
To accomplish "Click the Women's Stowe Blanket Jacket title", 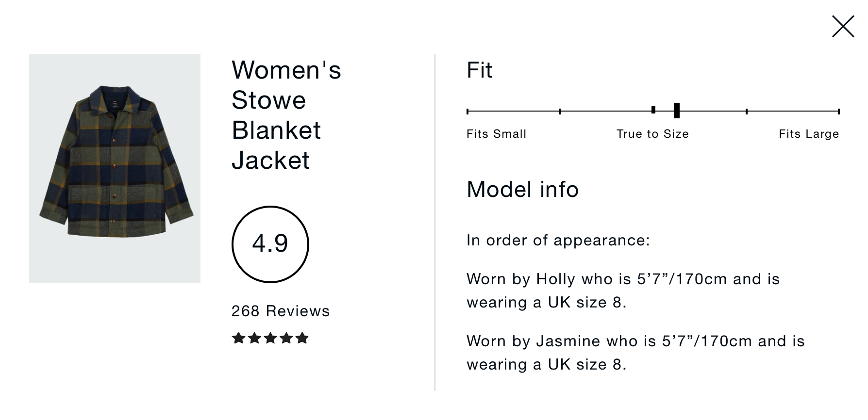I will point(286,115).
